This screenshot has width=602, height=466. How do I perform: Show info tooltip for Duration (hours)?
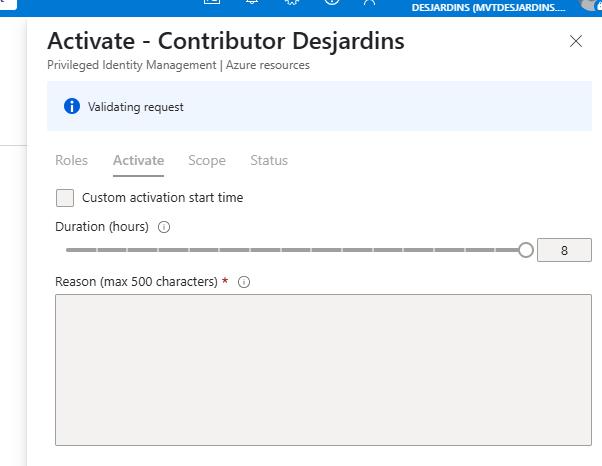(164, 227)
